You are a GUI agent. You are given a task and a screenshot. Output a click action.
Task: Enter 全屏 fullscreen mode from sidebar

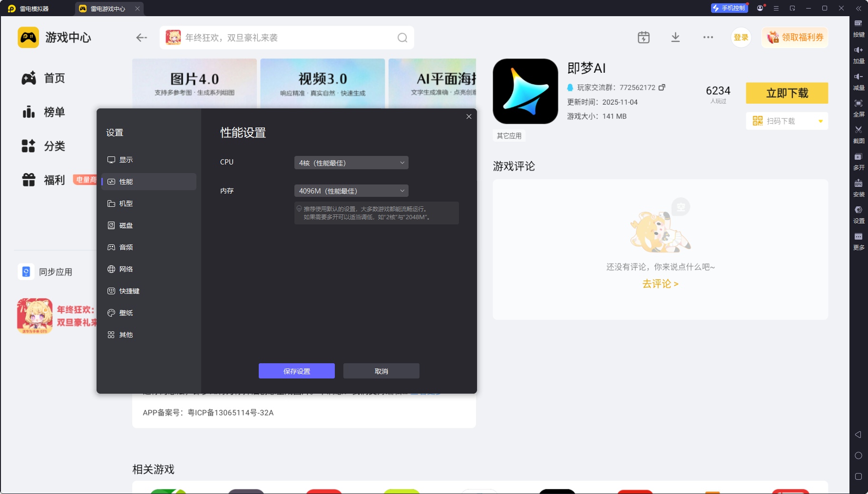pos(858,108)
